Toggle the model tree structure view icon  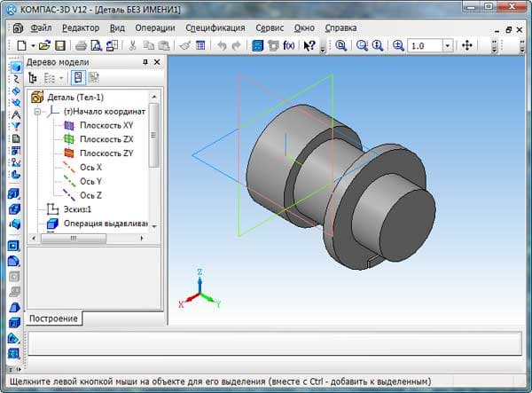point(33,78)
